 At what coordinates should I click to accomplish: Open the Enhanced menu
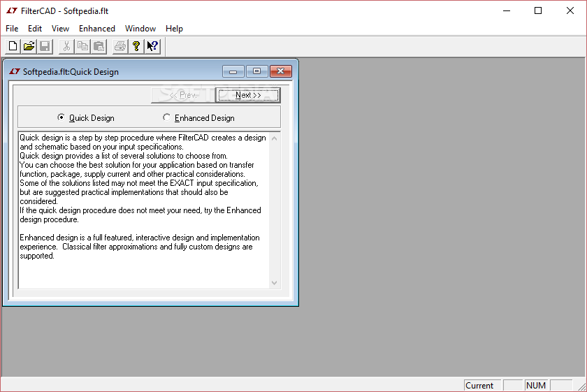pyautogui.click(x=97, y=29)
